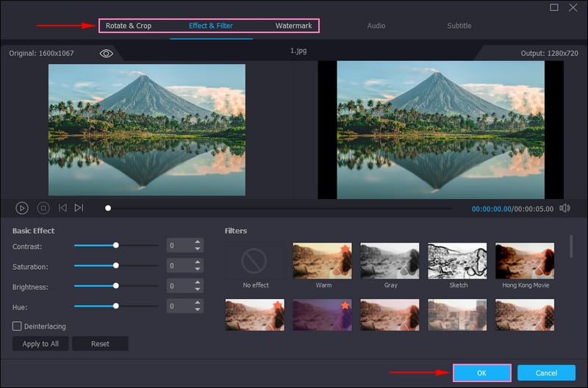Skip to next frame
Image resolution: width=588 pixels, height=388 pixels.
pyautogui.click(x=79, y=208)
